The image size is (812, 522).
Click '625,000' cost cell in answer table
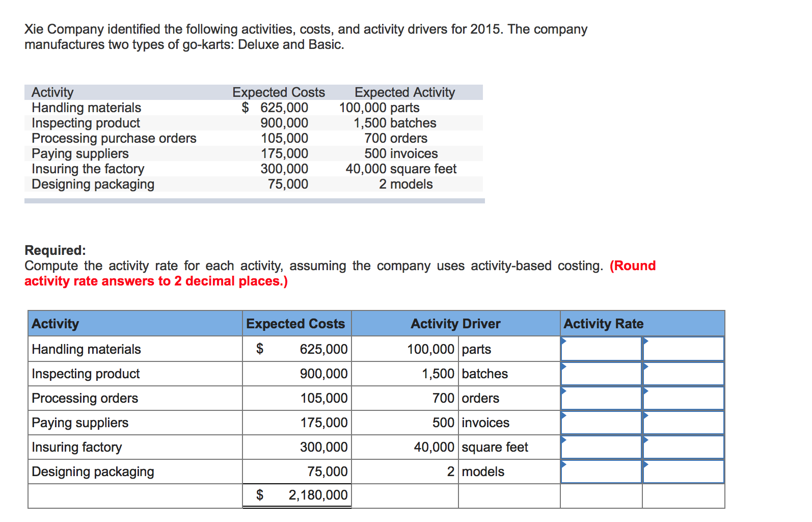[x=297, y=349]
